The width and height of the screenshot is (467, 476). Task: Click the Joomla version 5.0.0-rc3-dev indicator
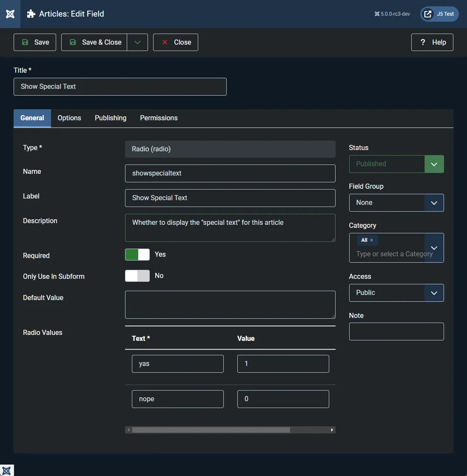coord(392,14)
